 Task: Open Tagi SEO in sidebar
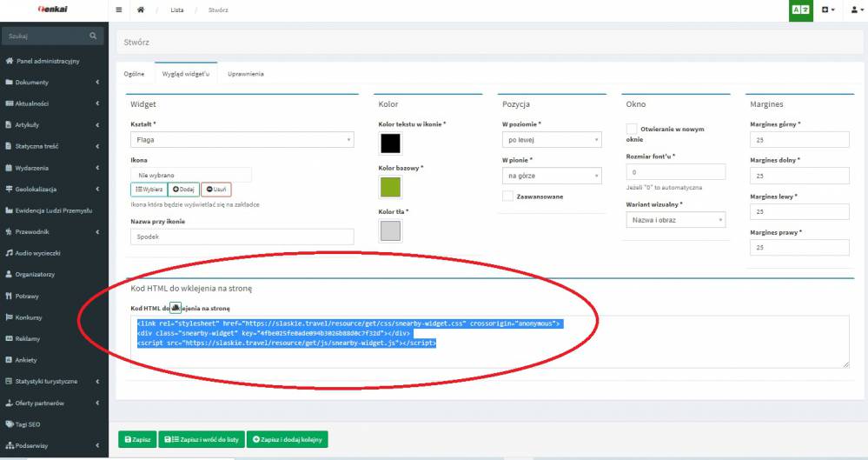tap(29, 423)
